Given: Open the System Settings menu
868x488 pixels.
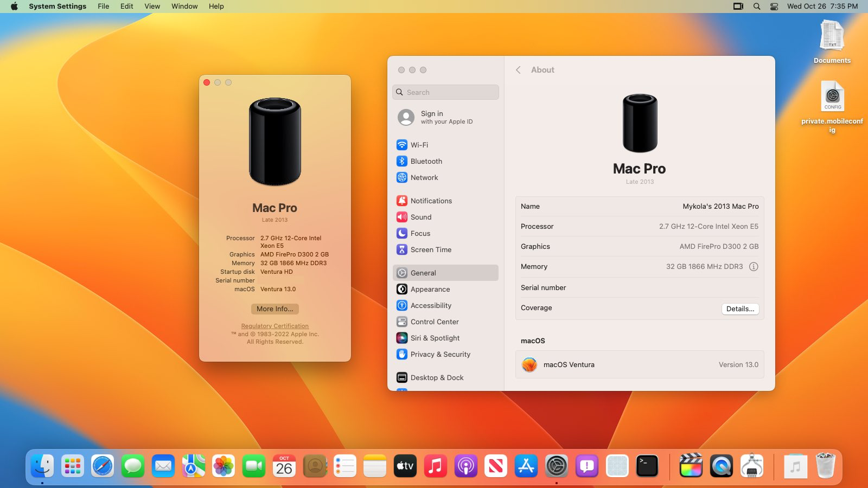Looking at the screenshot, I should pyautogui.click(x=58, y=7).
